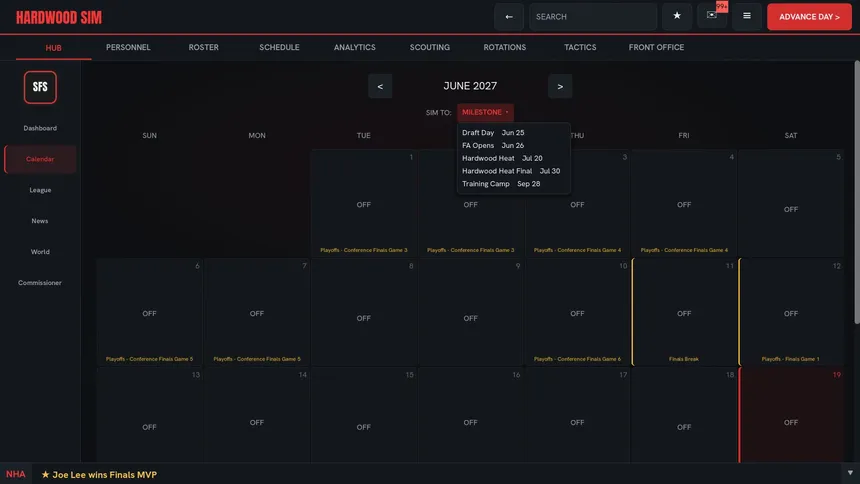The image size is (860, 484).
Task: Go to next month
Action: pos(560,86)
